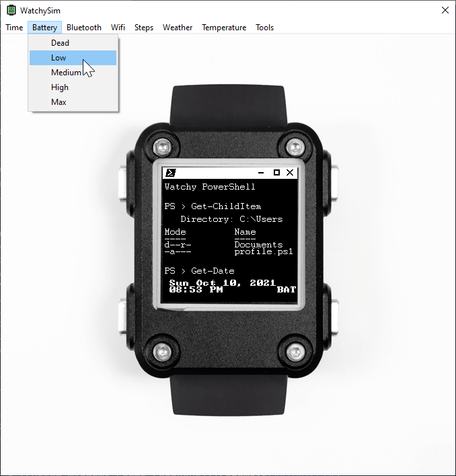Click the bottom-right watch side button
Image resolution: width=456 pixels, height=476 pixels.
[x=334, y=317]
